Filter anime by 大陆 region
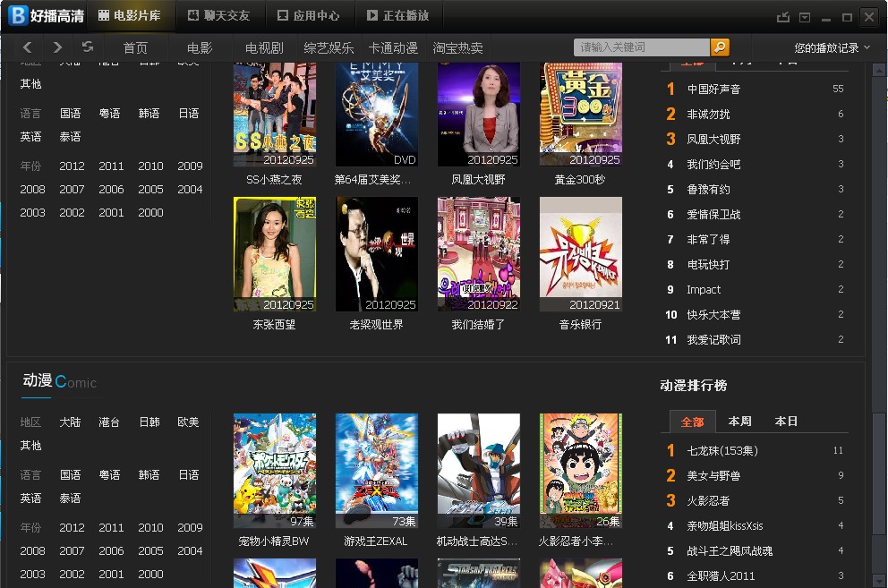Image resolution: width=888 pixels, height=588 pixels. pyautogui.click(x=70, y=422)
